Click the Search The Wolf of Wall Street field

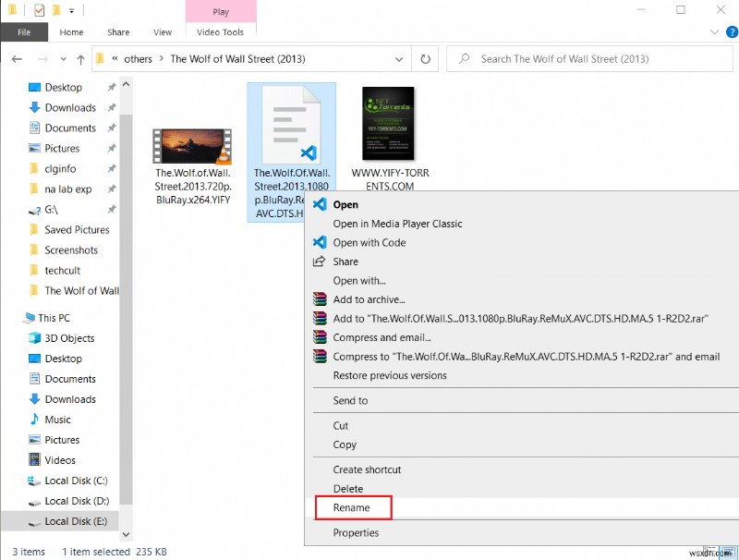tap(589, 59)
